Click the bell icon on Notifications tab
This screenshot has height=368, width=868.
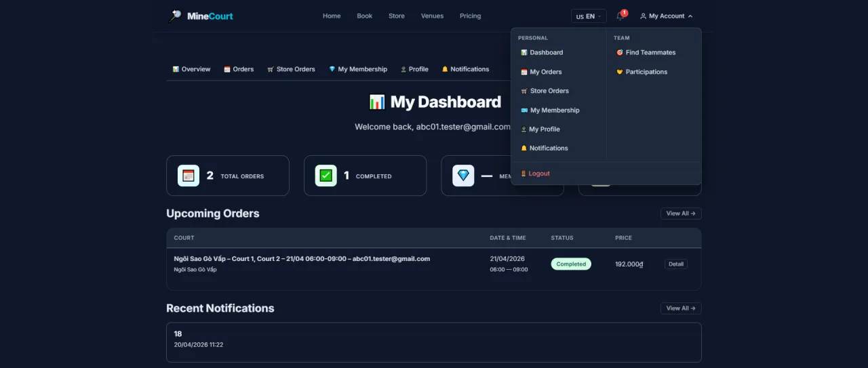coord(445,69)
